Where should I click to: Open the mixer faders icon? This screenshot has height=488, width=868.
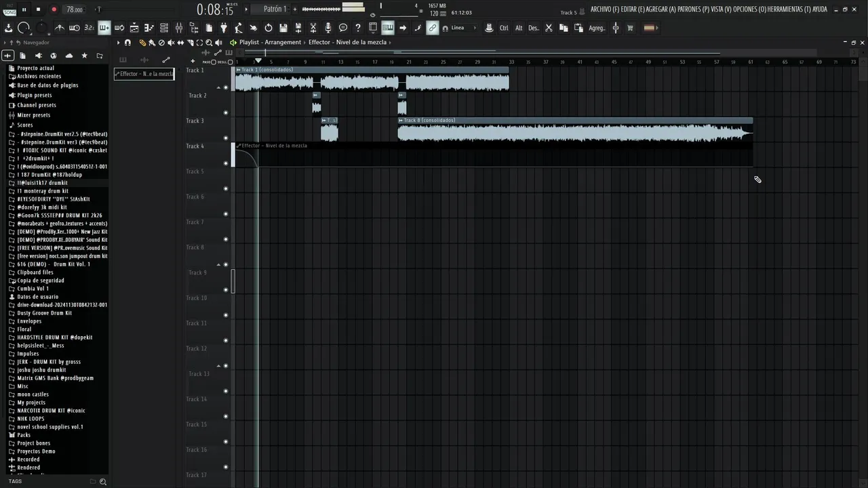(179, 28)
